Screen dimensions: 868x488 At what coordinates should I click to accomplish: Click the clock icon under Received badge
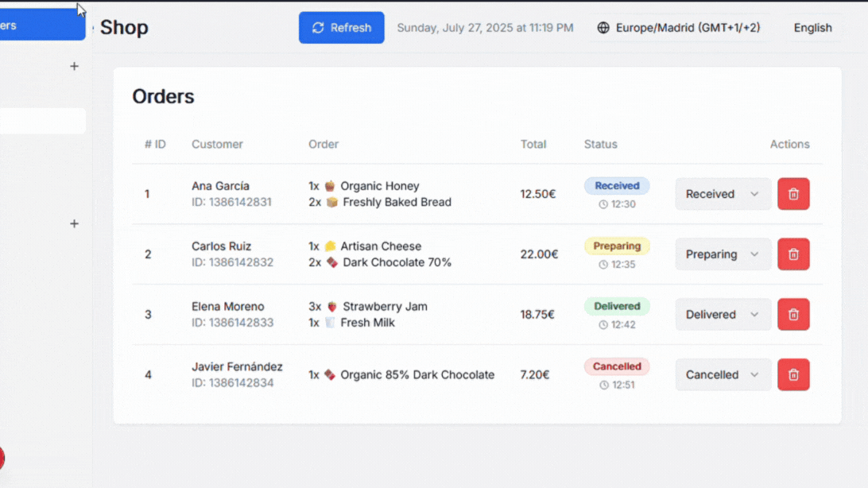click(603, 204)
